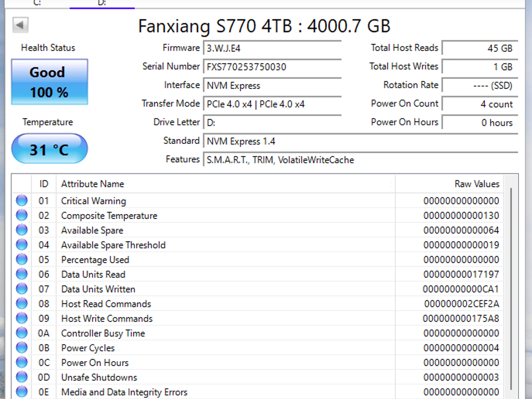The image size is (532, 399).
Task: Select the Composite Temperature attribute name
Action: click(109, 216)
